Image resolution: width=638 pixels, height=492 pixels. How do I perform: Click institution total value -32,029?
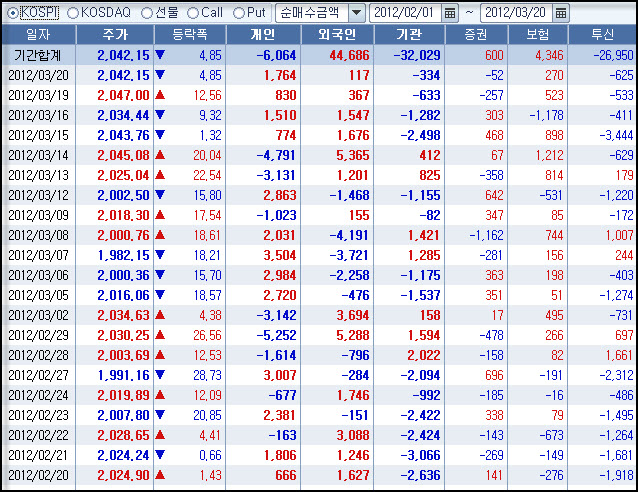(x=417, y=55)
